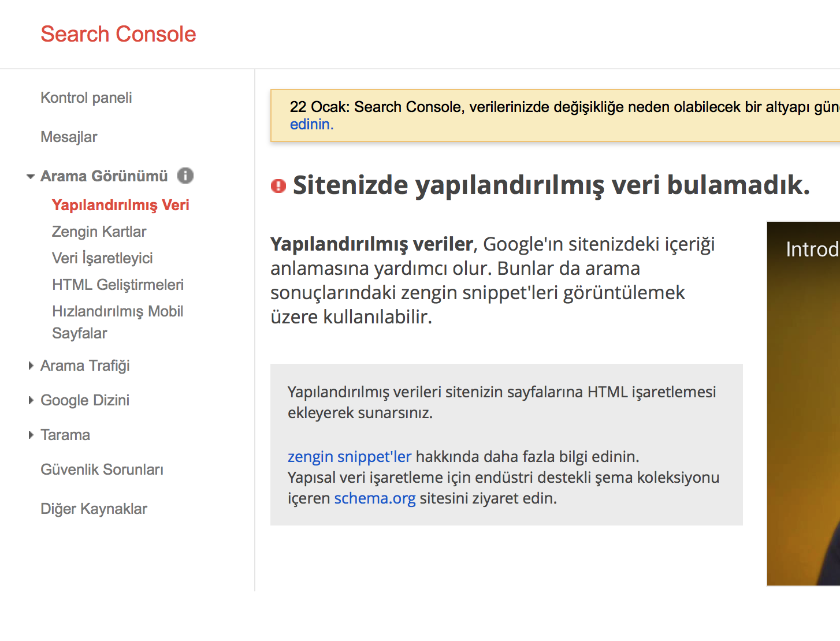Open the Search Console home logo
Image resolution: width=840 pixels, height=641 pixels.
(118, 34)
